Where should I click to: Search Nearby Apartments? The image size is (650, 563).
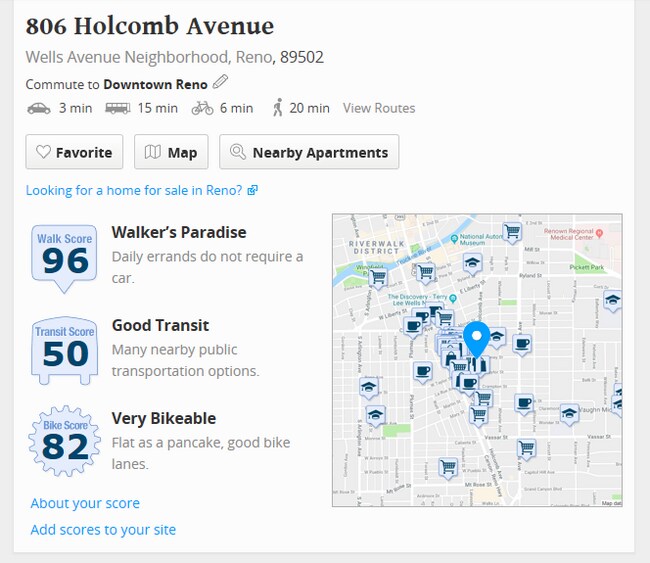(309, 152)
